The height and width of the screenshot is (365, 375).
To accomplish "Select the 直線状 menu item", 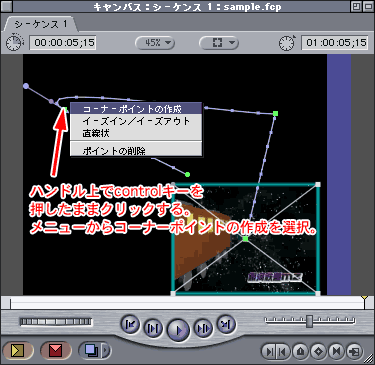I will (136, 133).
